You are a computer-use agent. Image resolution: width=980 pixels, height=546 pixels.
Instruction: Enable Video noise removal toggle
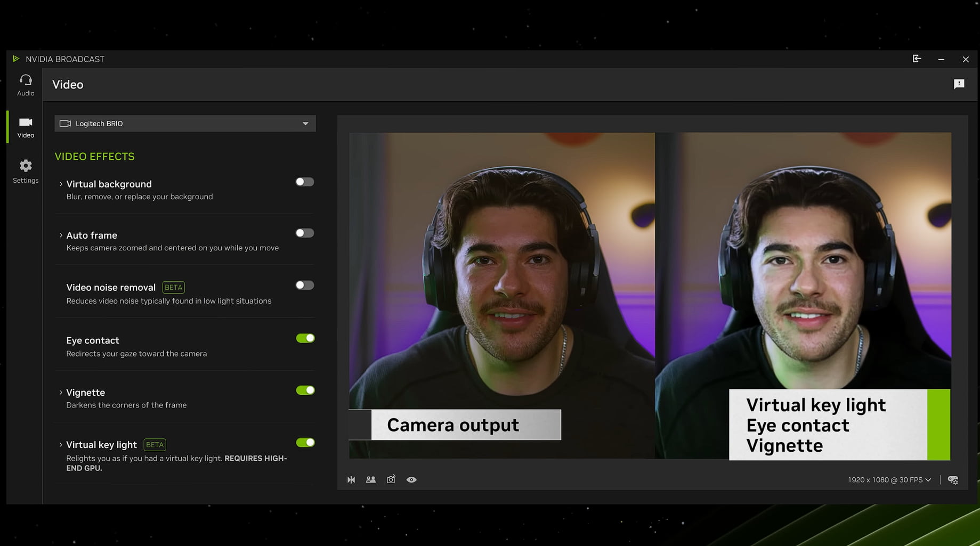pyautogui.click(x=305, y=286)
